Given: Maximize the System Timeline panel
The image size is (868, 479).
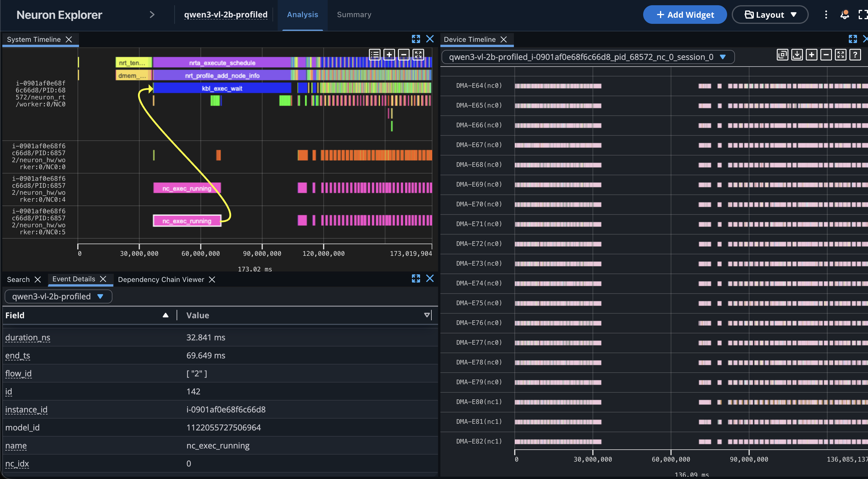Looking at the screenshot, I should [x=416, y=39].
